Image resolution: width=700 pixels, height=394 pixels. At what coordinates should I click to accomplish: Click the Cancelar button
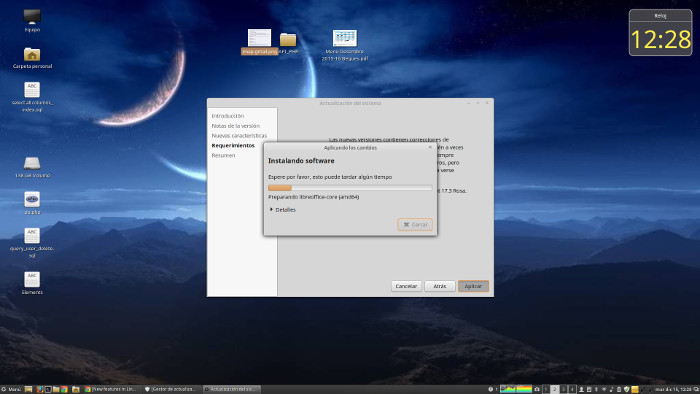(406, 286)
